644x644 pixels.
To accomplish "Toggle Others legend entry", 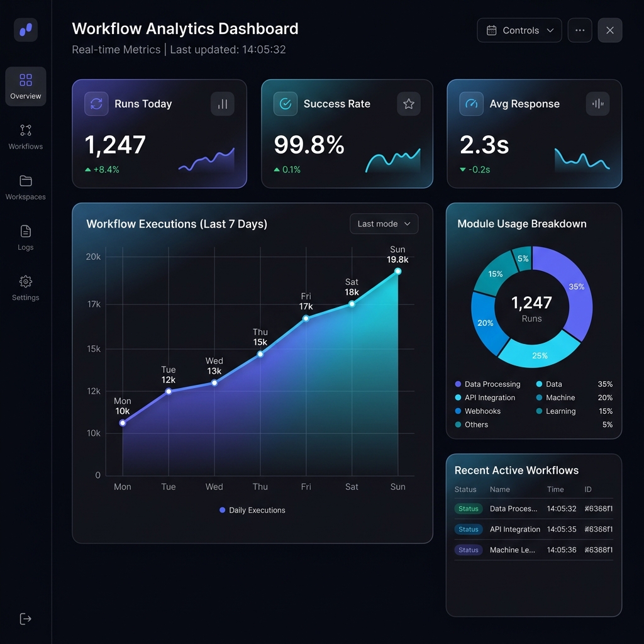I will (472, 425).
